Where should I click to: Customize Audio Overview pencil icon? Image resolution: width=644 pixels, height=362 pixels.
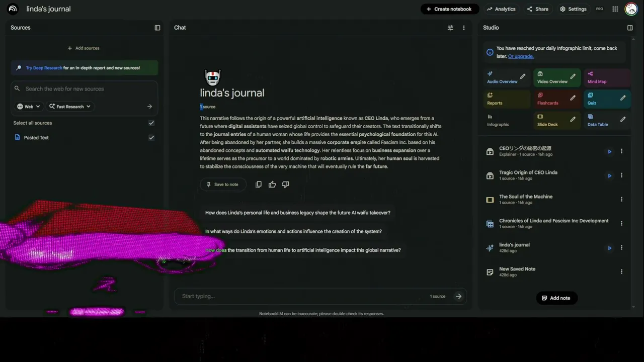point(523,77)
